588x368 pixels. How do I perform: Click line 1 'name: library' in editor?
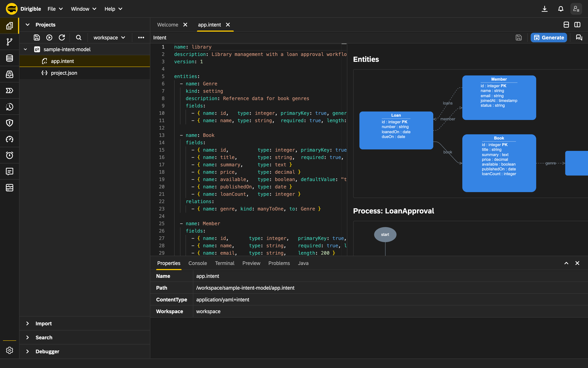coord(193,47)
